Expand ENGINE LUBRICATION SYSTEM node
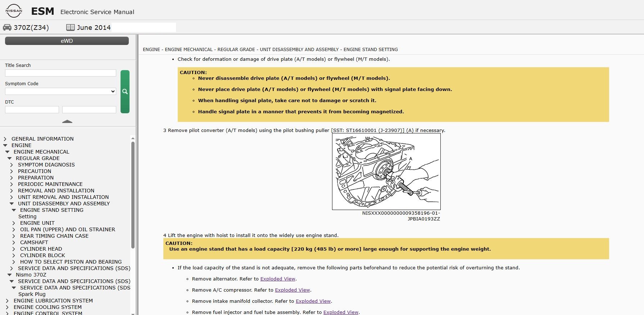This screenshot has width=644, height=315. click(x=7, y=301)
